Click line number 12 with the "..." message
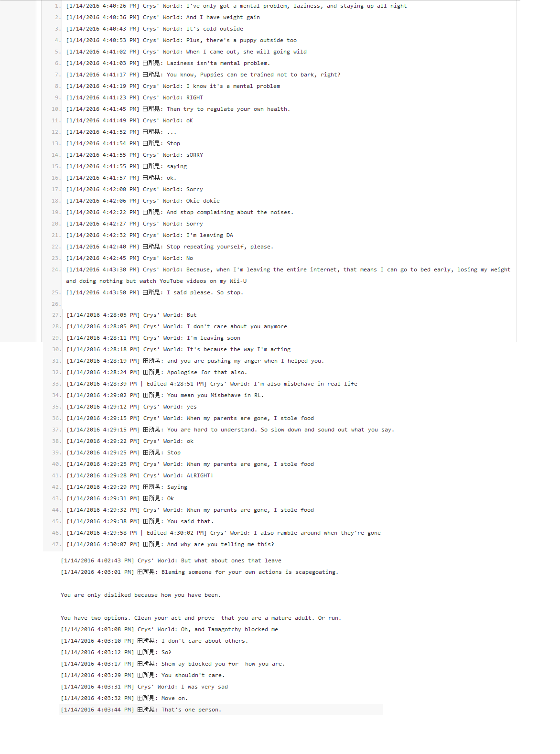Viewport: 560px width, 754px height. (x=56, y=132)
